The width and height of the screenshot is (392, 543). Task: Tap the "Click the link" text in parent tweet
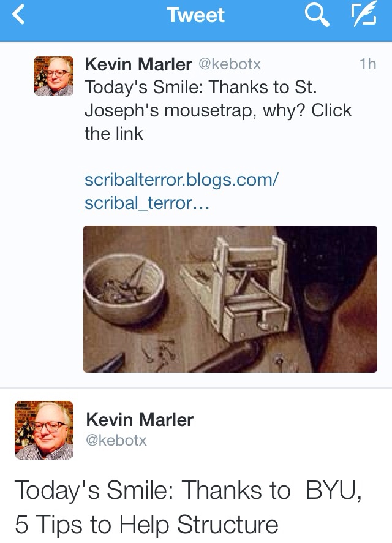point(218,122)
